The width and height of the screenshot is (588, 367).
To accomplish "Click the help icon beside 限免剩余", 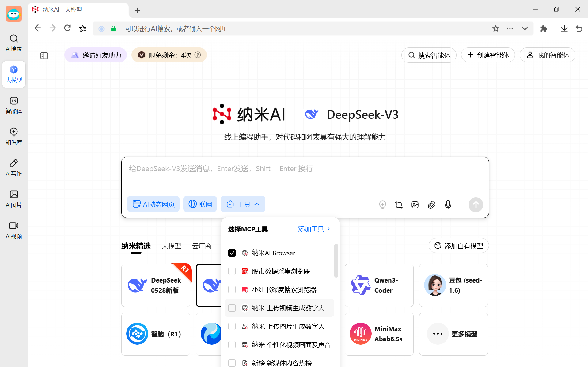I will tap(198, 55).
